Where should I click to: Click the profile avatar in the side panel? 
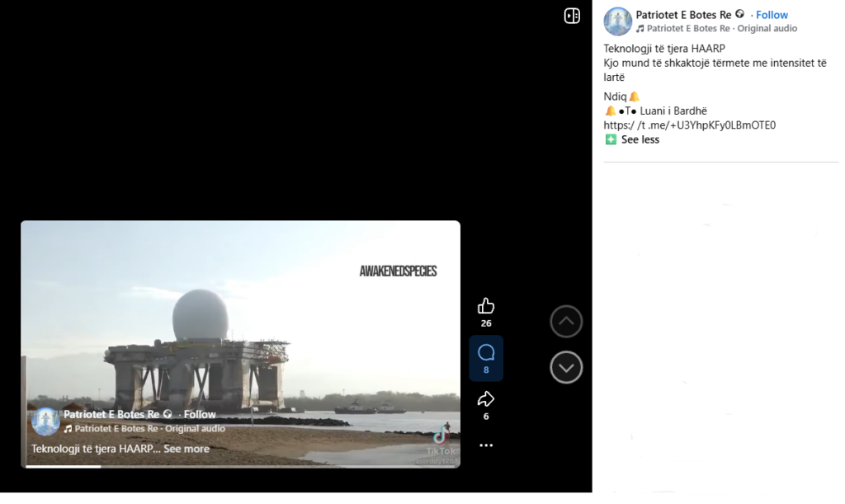617,21
